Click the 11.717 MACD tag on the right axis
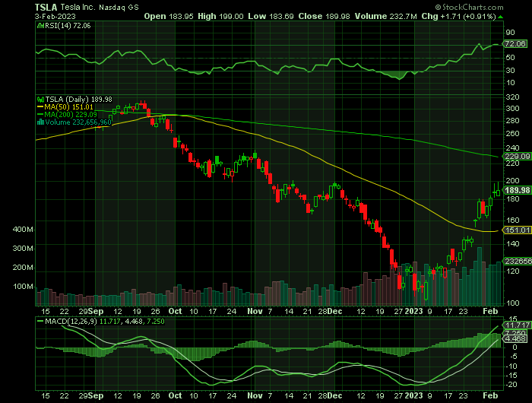The height and width of the screenshot is (403, 532). (x=517, y=325)
